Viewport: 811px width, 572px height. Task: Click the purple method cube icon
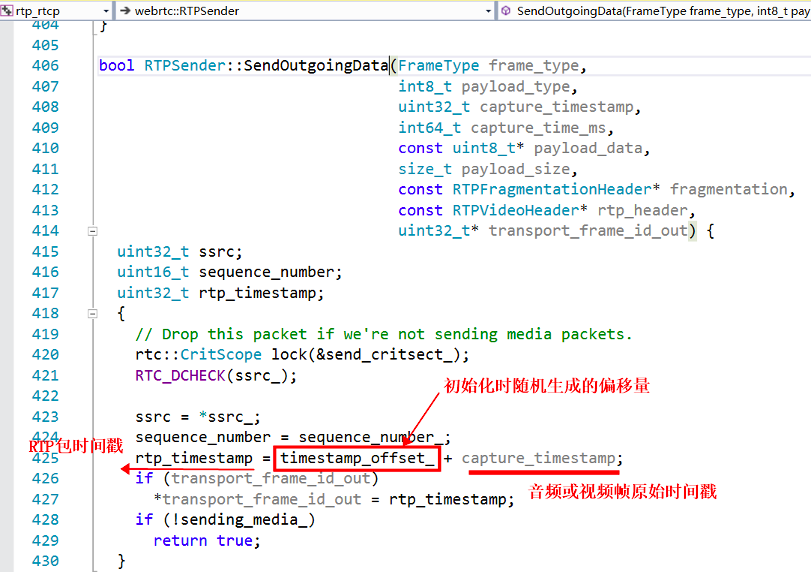[x=505, y=11]
